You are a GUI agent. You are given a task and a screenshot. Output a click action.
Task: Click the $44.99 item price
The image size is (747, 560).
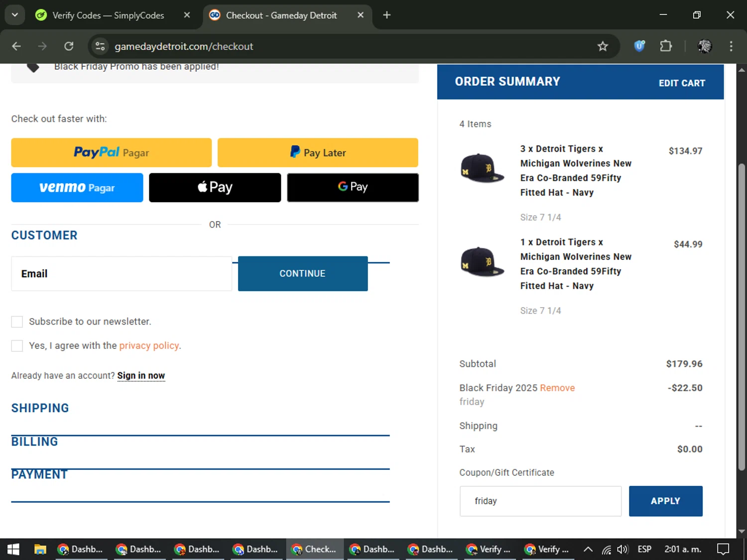pos(688,244)
